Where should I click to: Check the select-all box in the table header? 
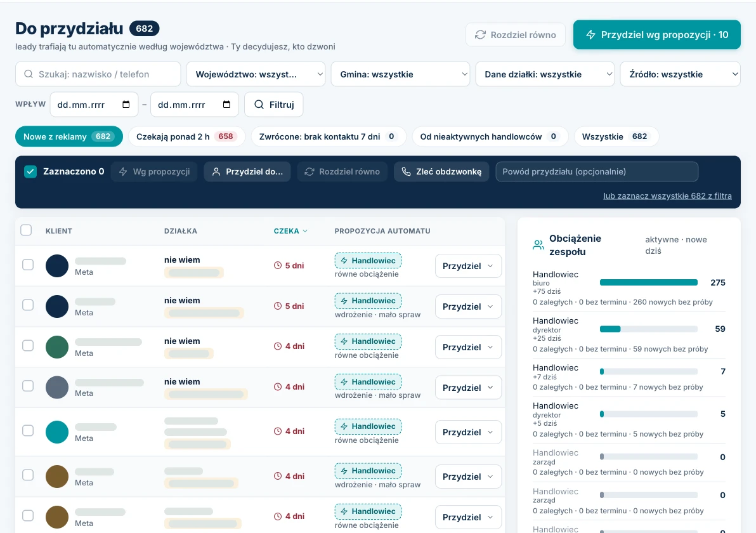[26, 230]
